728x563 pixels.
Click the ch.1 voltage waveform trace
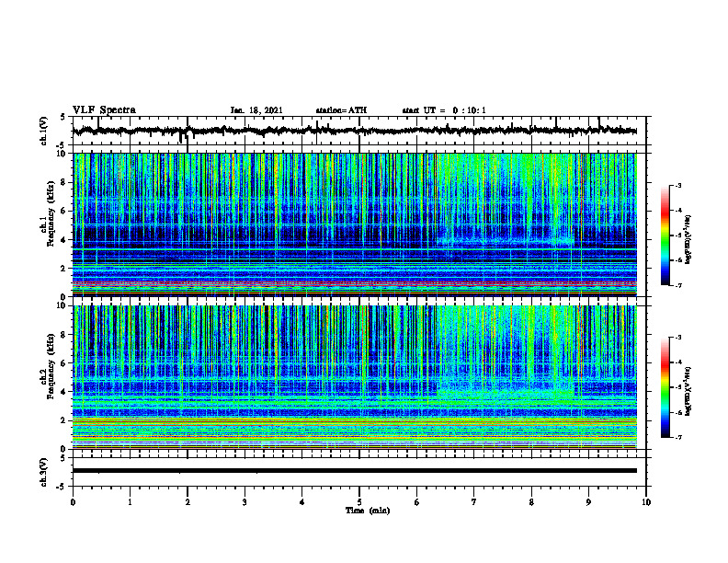pyautogui.click(x=355, y=131)
